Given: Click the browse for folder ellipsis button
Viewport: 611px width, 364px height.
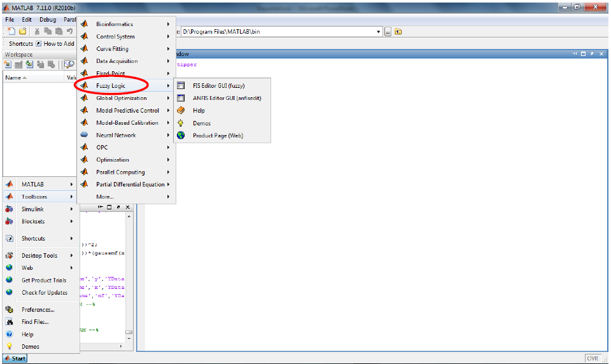Looking at the screenshot, I should click(x=388, y=32).
